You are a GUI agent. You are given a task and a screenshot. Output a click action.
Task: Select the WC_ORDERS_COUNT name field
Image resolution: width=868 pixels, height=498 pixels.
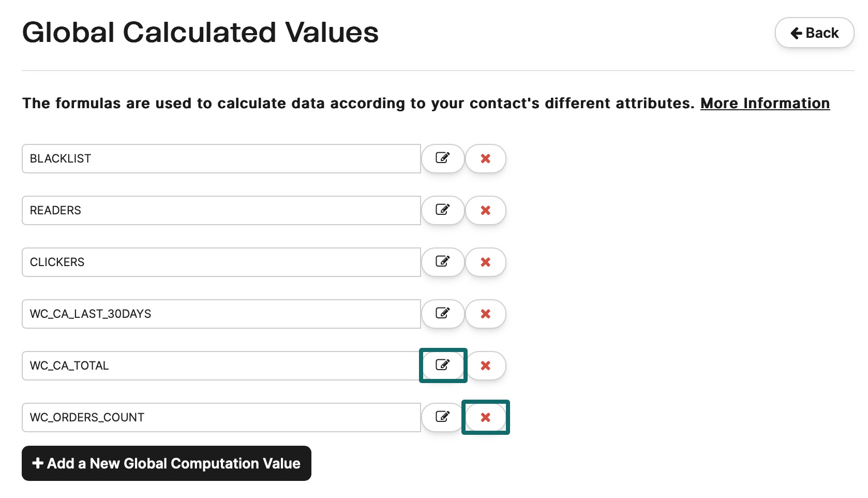click(x=221, y=417)
